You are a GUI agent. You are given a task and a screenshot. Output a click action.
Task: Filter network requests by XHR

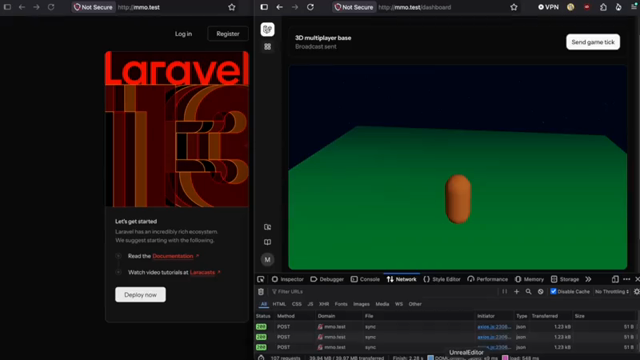pos(324,304)
